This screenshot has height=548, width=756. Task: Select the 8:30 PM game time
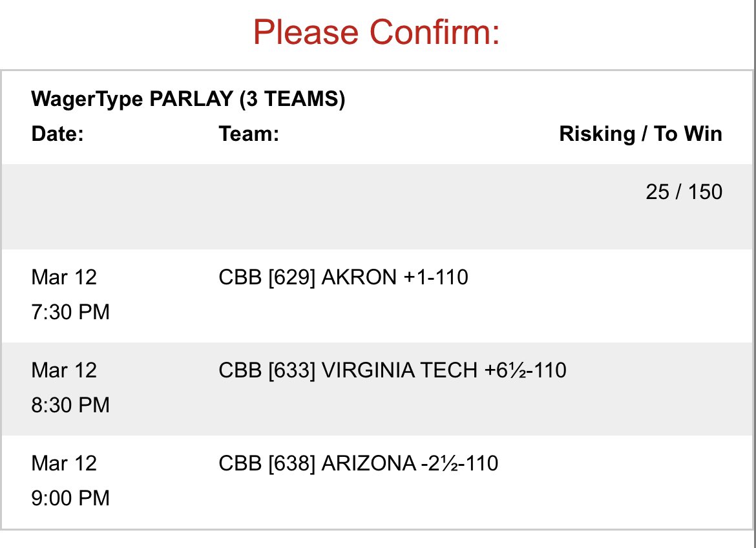[x=70, y=405]
